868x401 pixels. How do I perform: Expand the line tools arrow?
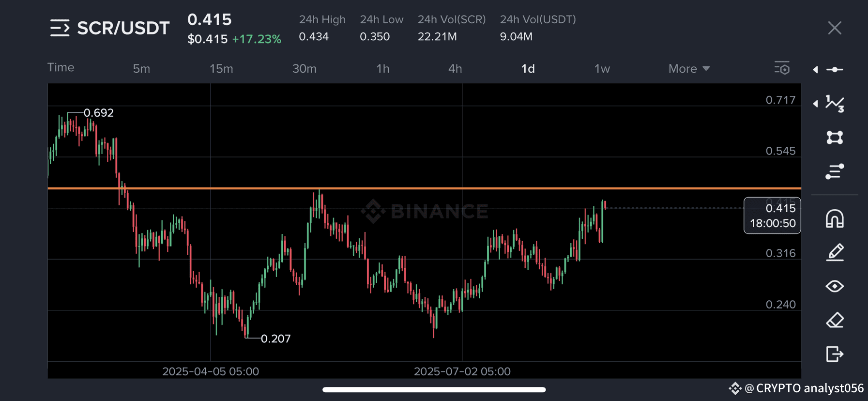pos(816,70)
